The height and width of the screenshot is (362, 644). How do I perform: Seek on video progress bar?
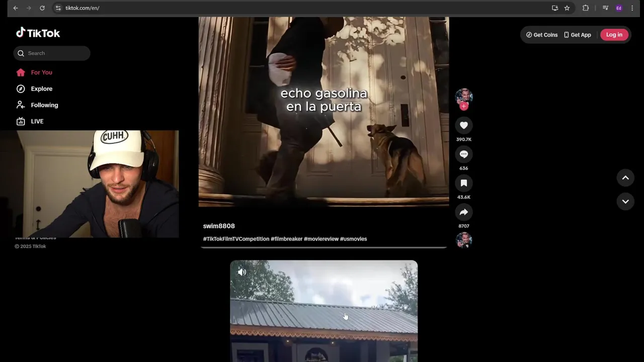pos(324,247)
